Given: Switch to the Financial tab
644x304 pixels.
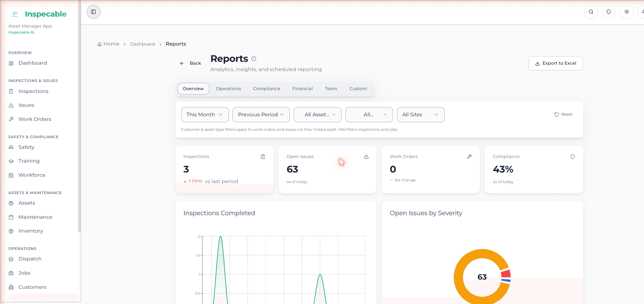Looking at the screenshot, I should pos(303,89).
